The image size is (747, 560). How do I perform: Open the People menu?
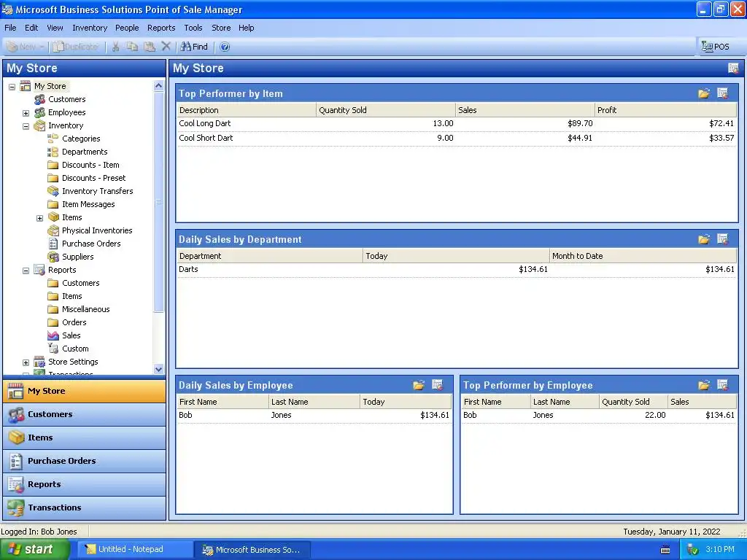tap(127, 28)
